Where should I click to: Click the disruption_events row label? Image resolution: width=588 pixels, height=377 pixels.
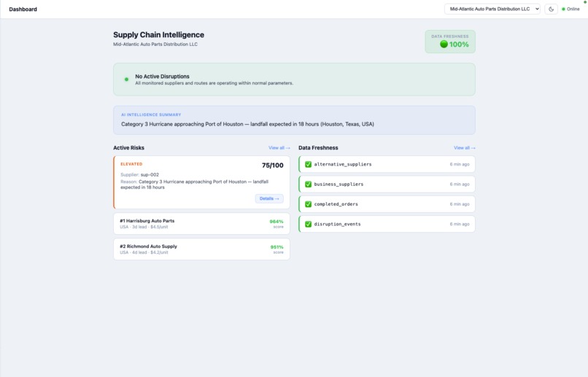click(x=337, y=224)
